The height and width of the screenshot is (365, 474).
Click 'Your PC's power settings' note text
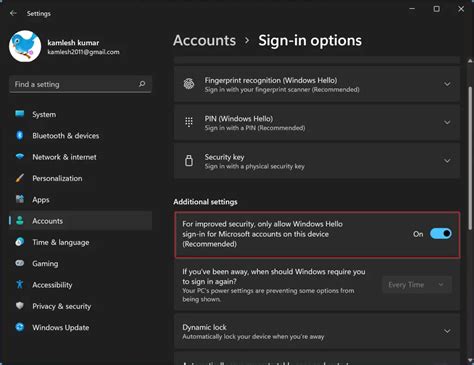click(x=268, y=295)
